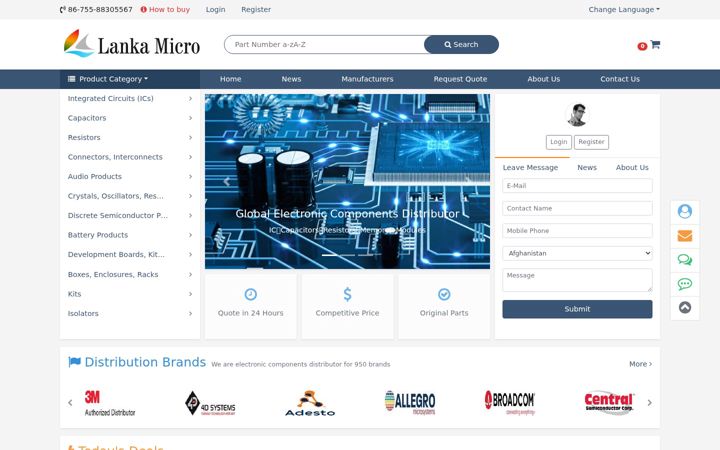
Task: Open Change Language dropdown
Action: pos(624,9)
